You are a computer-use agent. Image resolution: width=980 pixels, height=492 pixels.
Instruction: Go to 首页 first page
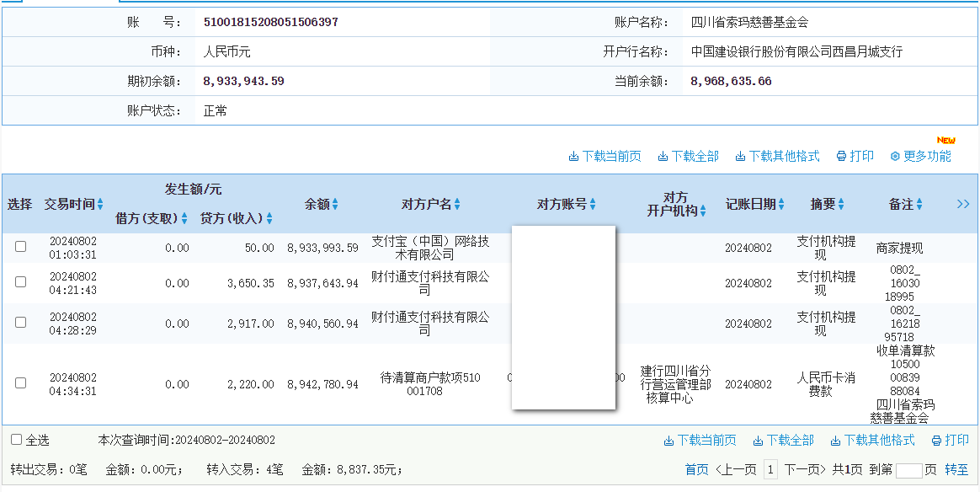pos(697,469)
